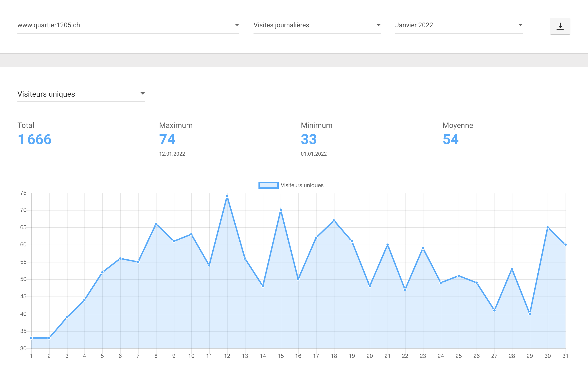Screen dimensions: 588x371
Task: Toggle the Visiteurs uniques legend label
Action: coord(302,185)
